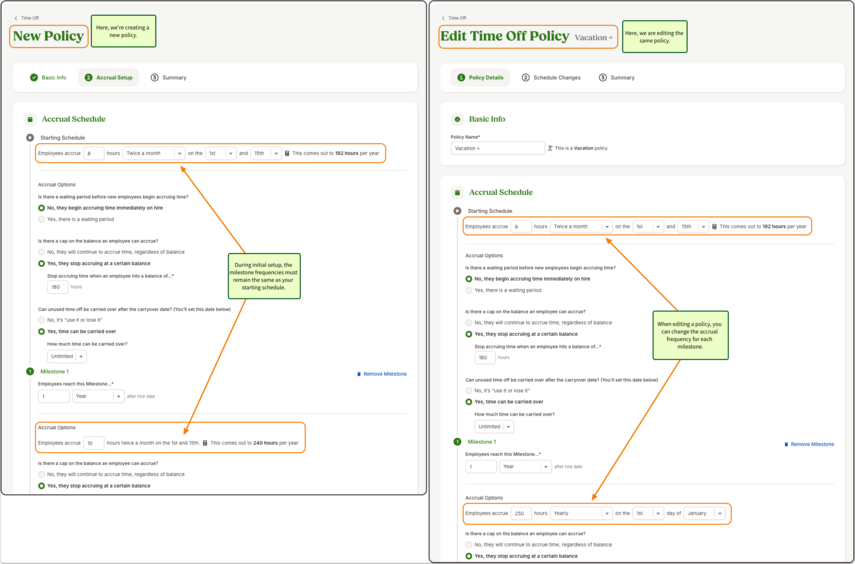Open 'Twice a month' frequency dropdown in New Policy

click(154, 153)
